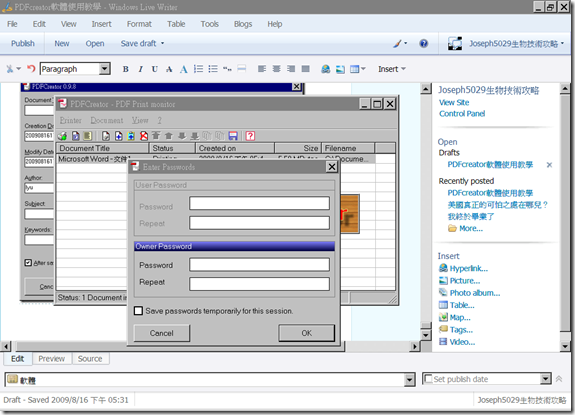This screenshot has width=575, height=415.
Task: Click the Undo arrow icon
Action: pos(31,69)
